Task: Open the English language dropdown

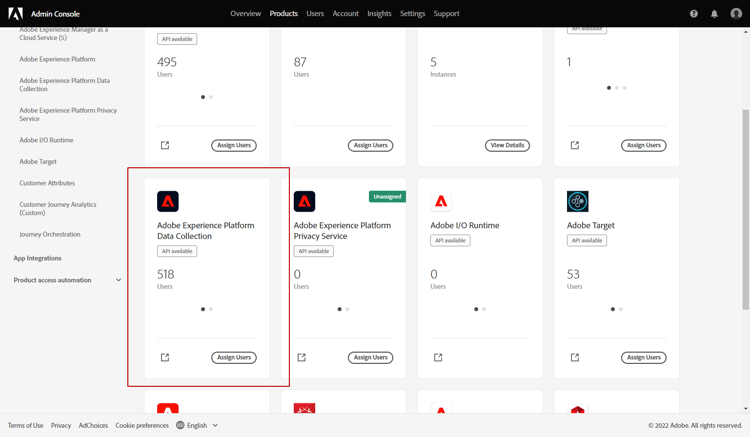Action: point(197,425)
